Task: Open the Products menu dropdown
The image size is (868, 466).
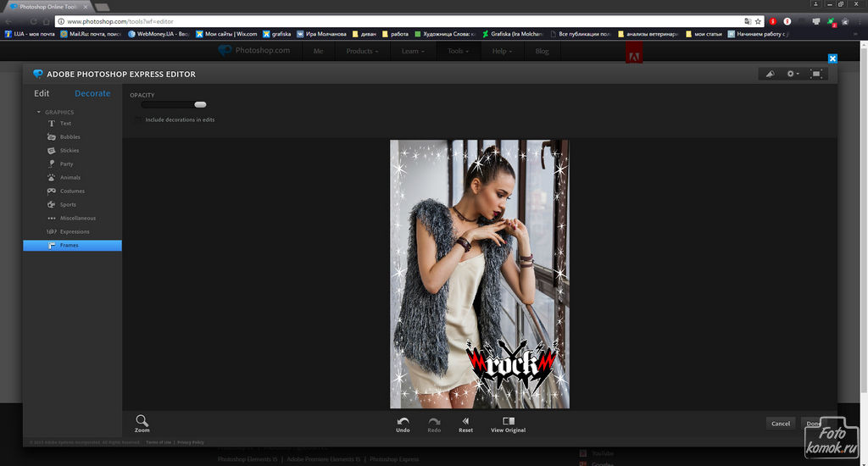Action: 362,51
